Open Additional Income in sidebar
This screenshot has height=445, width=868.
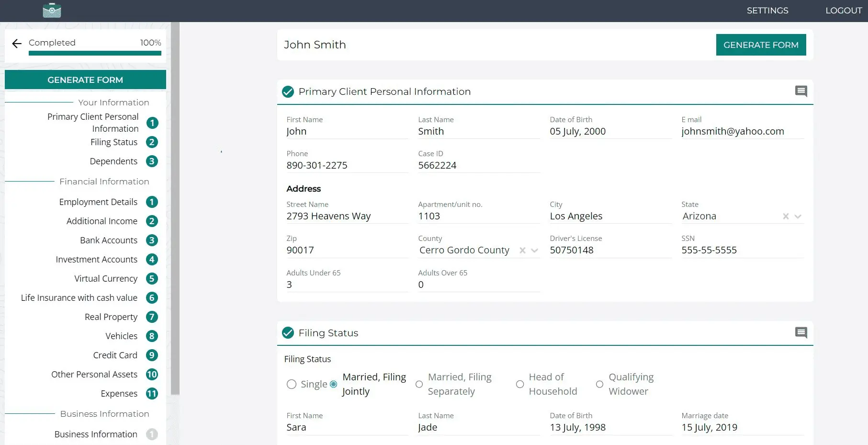[x=102, y=221]
